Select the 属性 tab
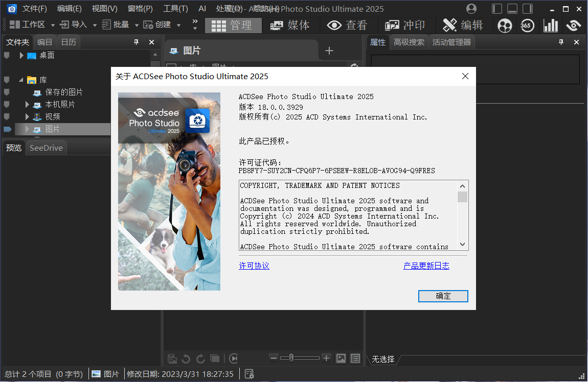This screenshot has width=588, height=382. click(378, 42)
